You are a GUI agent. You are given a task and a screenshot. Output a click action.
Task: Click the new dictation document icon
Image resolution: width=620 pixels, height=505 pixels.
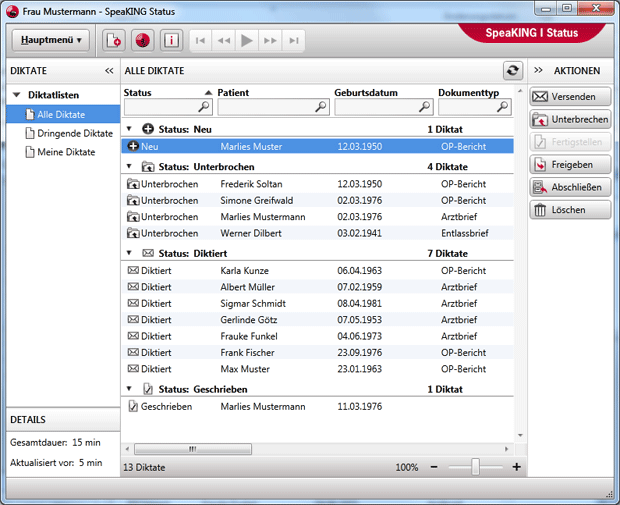pyautogui.click(x=115, y=41)
